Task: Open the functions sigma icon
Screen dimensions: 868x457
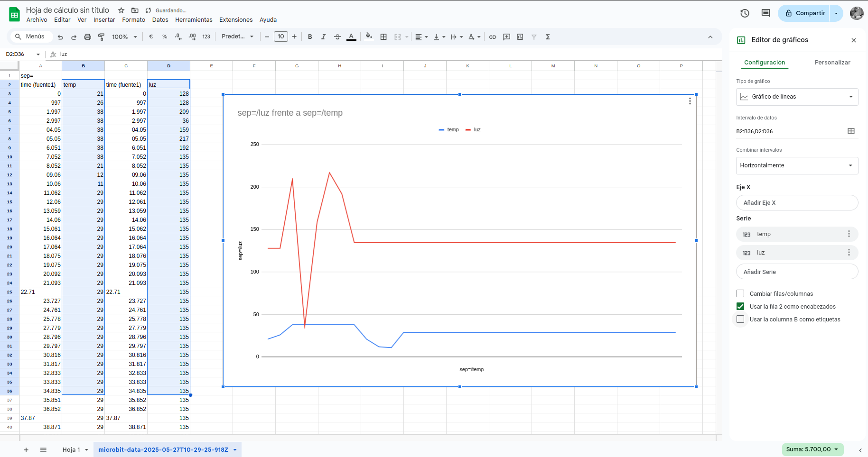Action: pos(548,37)
